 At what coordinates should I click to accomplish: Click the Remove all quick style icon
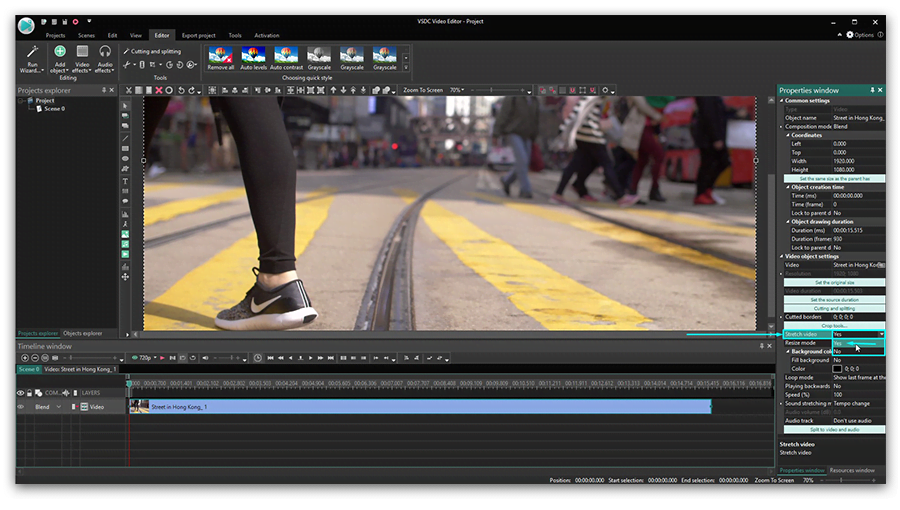pos(220,56)
